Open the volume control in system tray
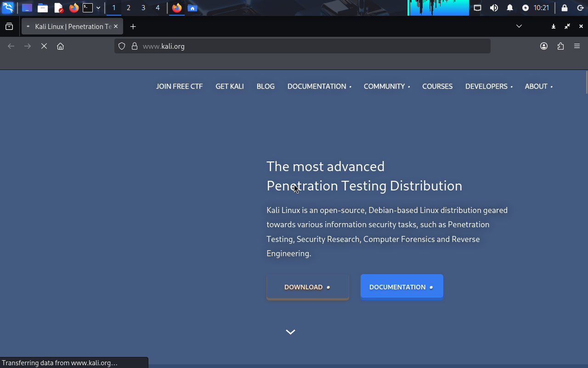The image size is (588, 368). coord(494,8)
